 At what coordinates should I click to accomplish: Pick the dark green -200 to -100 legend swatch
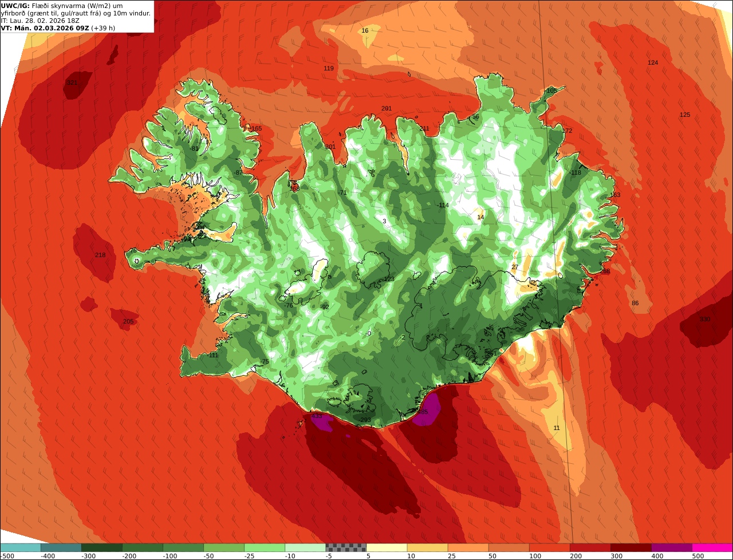pyautogui.click(x=143, y=547)
